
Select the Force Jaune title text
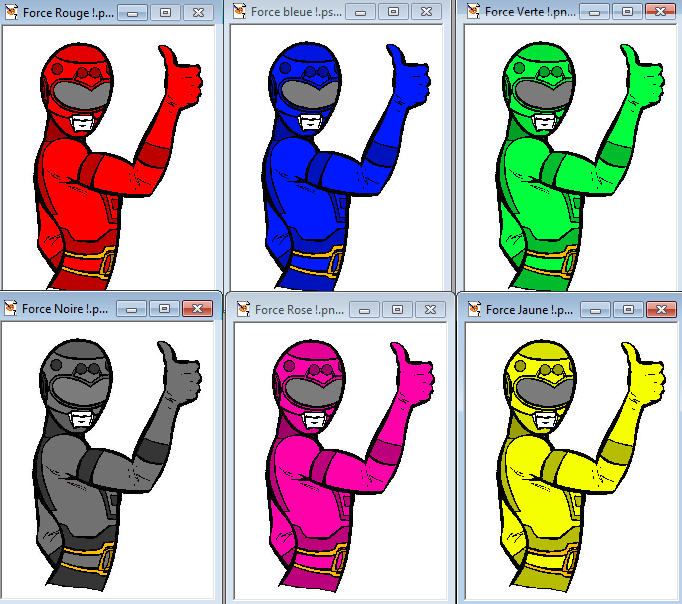pyautogui.click(x=529, y=310)
